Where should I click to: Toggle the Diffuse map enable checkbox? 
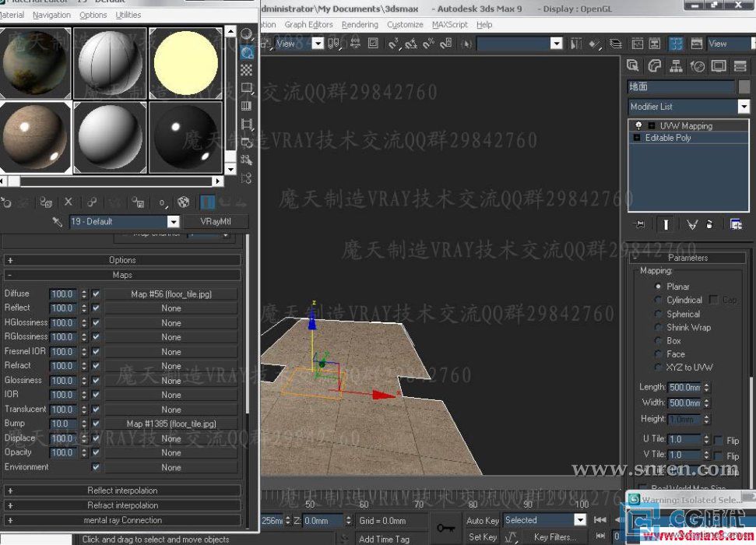pyautogui.click(x=96, y=294)
